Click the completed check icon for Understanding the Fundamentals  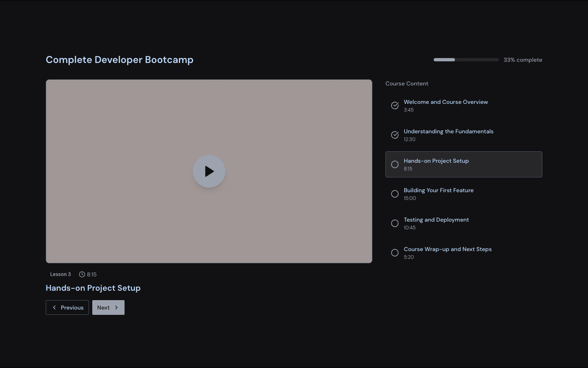395,135
